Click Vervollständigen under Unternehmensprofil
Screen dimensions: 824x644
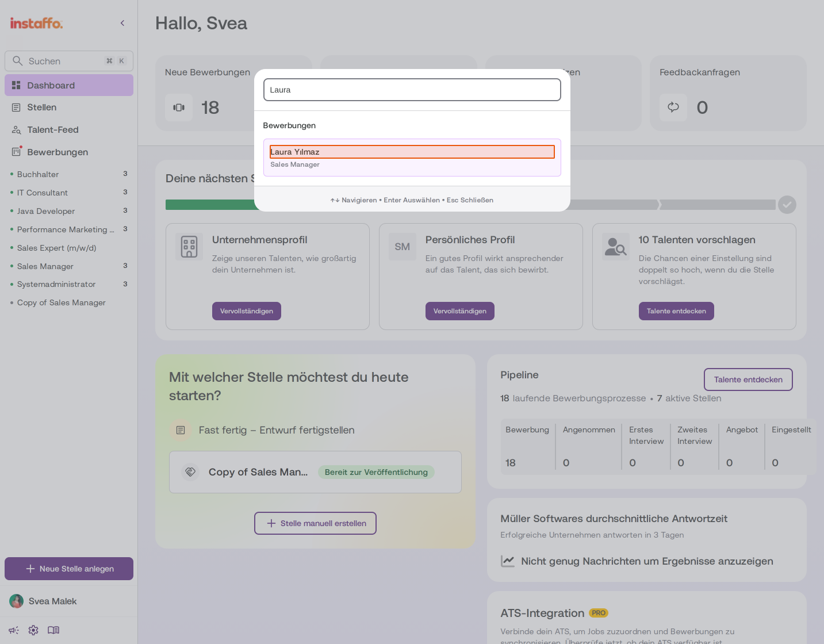pyautogui.click(x=247, y=311)
